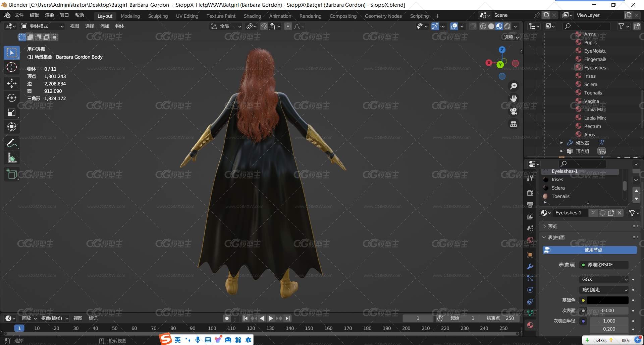The height and width of the screenshot is (345, 644).
Task: Play the animation forward
Action: (x=271, y=318)
